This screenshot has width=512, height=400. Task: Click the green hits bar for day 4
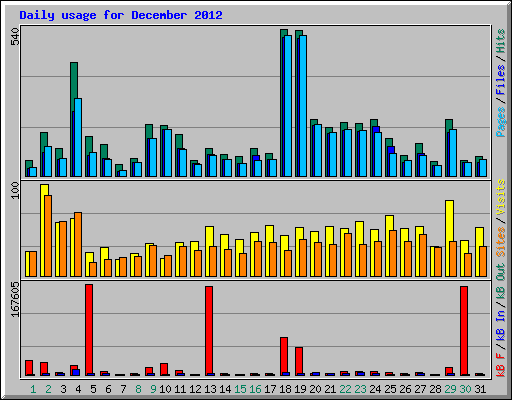(x=74, y=87)
